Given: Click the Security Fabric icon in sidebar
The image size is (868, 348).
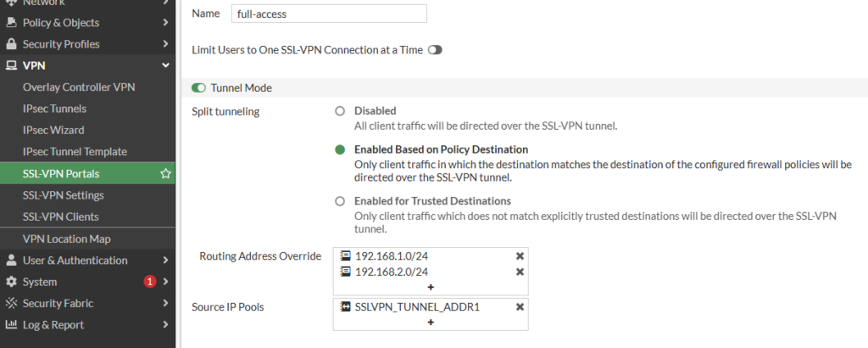Looking at the screenshot, I should click(11, 303).
